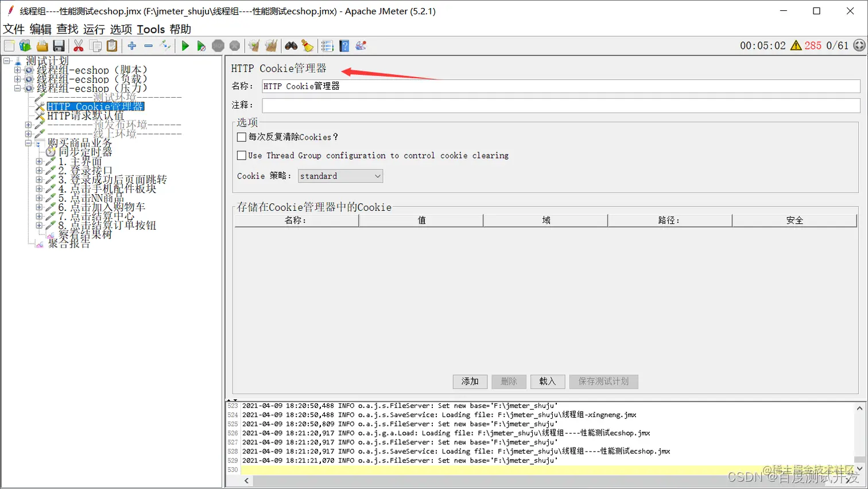Click Start no pauses icon

pyautogui.click(x=201, y=46)
